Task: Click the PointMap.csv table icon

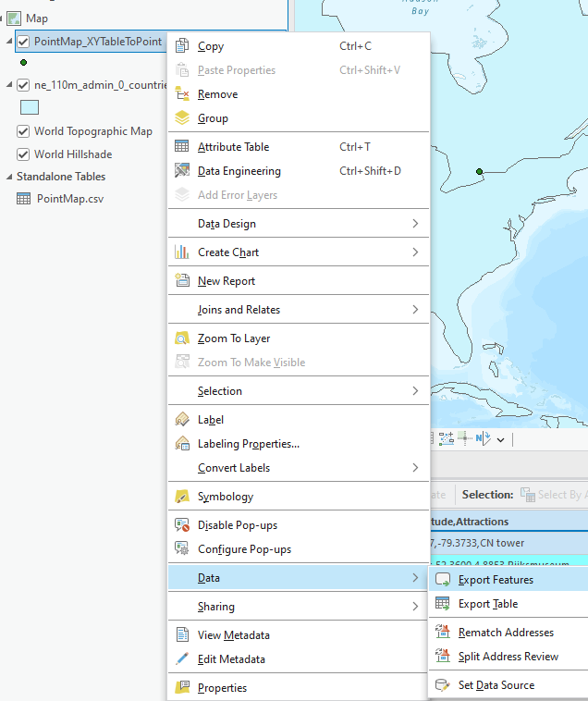Action: (24, 199)
